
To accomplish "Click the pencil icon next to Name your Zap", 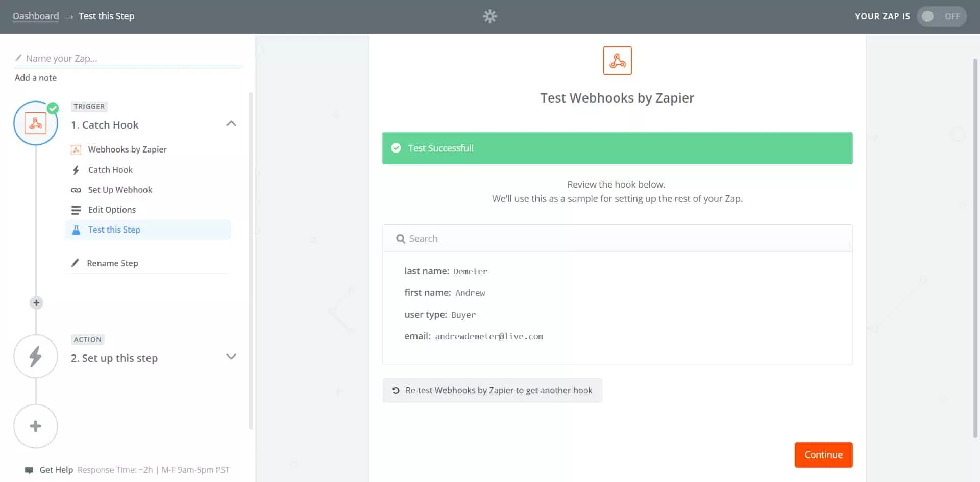I will pos(18,58).
